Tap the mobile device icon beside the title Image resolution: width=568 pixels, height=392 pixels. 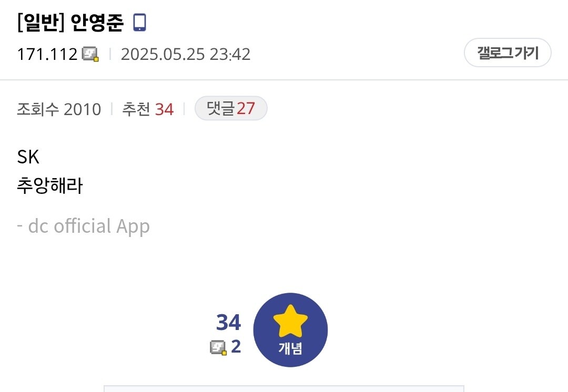139,23
